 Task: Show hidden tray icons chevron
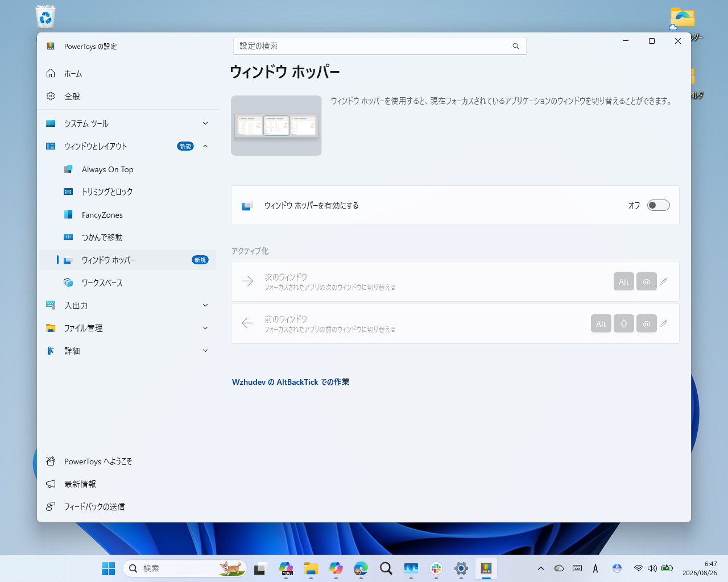pos(541,568)
